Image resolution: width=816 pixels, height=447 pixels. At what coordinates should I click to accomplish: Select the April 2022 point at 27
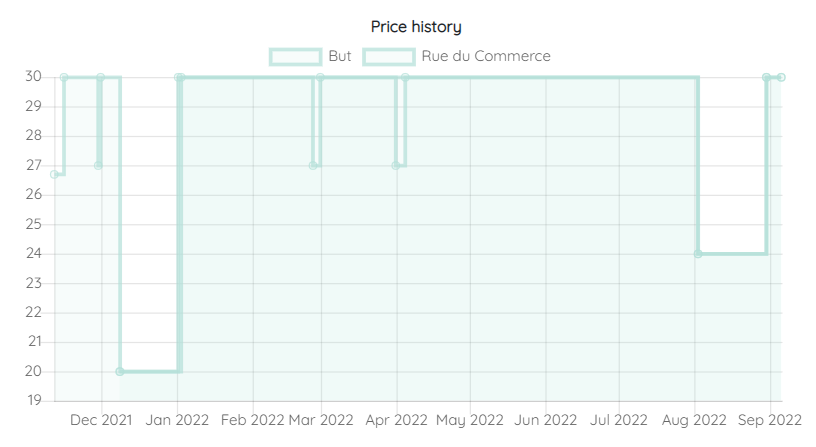tap(396, 165)
